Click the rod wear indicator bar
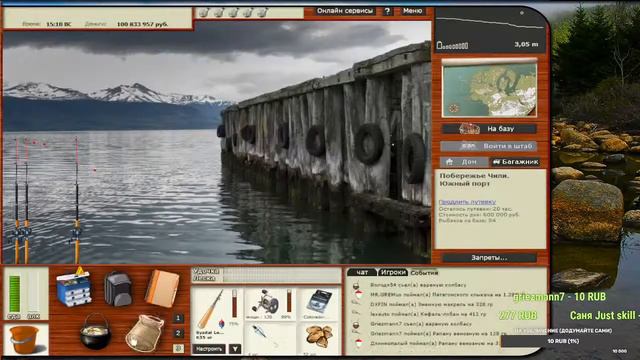The image size is (640, 360). click(235, 304)
